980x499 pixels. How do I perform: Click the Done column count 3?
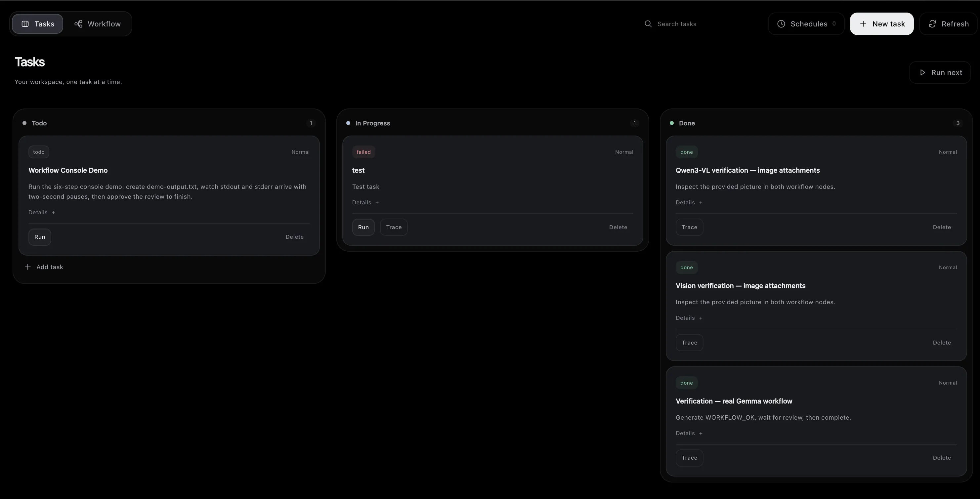958,123
